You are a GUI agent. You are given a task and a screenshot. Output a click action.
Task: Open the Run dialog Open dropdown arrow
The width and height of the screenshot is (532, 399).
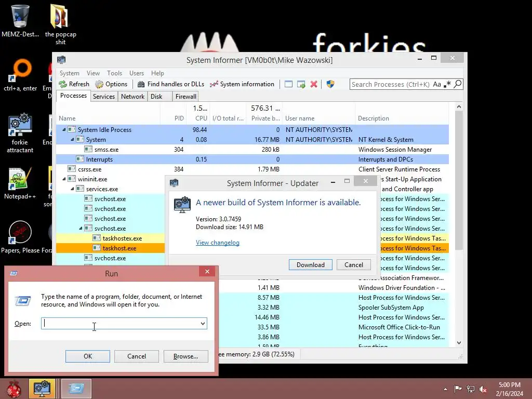coord(203,323)
